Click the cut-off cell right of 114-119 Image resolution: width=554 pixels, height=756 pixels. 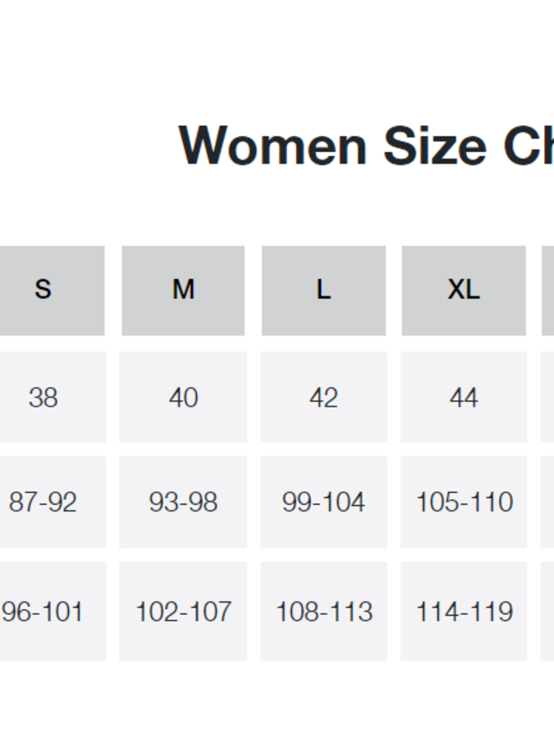pos(548,611)
